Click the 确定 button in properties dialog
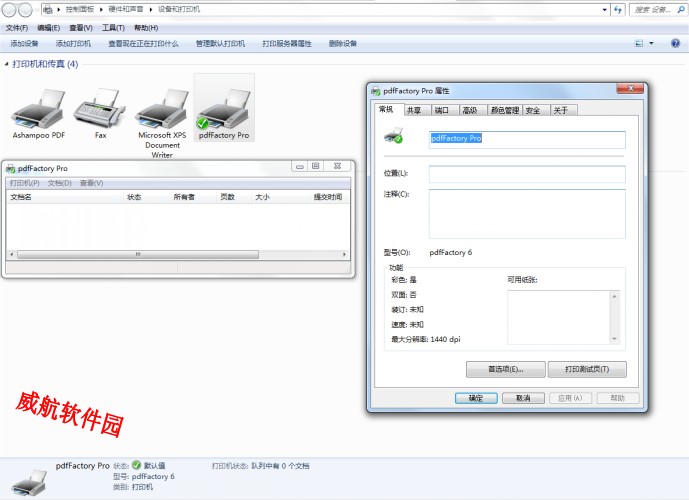 point(476,398)
